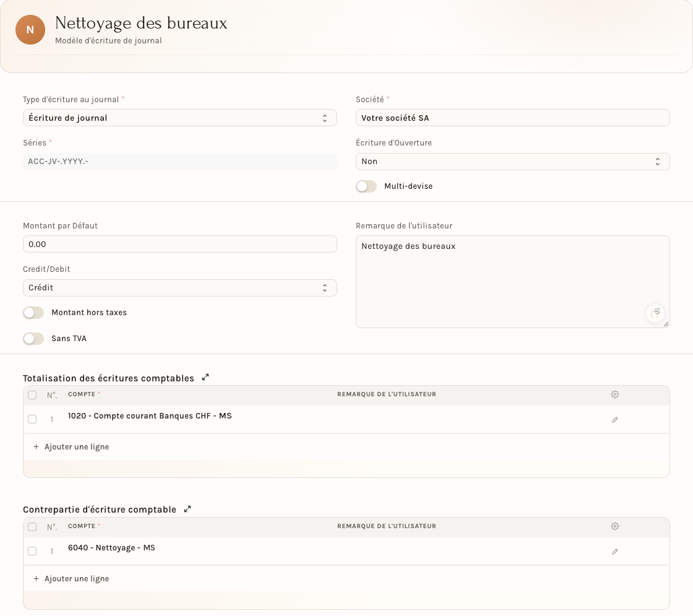Open column settings gear in Contrepartie table
This screenshot has height=616, width=693.
click(615, 526)
